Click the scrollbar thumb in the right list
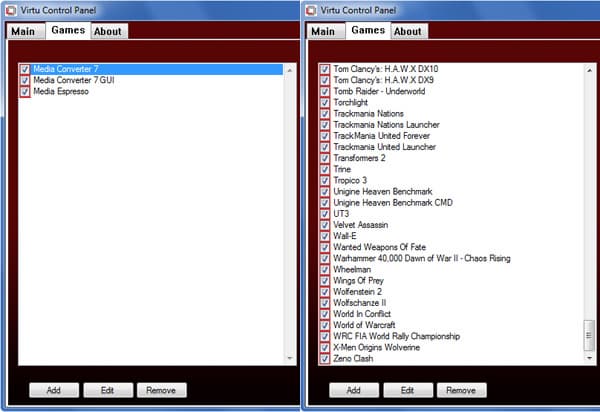 589,335
